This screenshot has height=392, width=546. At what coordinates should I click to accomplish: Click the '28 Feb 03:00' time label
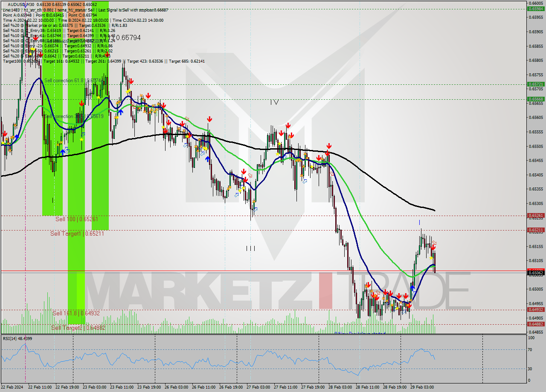click(x=340, y=387)
